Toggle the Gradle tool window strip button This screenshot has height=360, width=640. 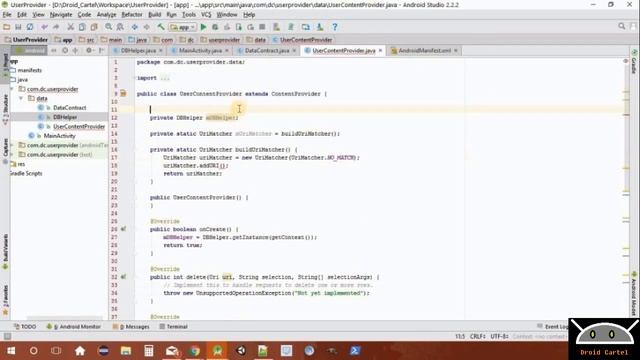(x=634, y=62)
